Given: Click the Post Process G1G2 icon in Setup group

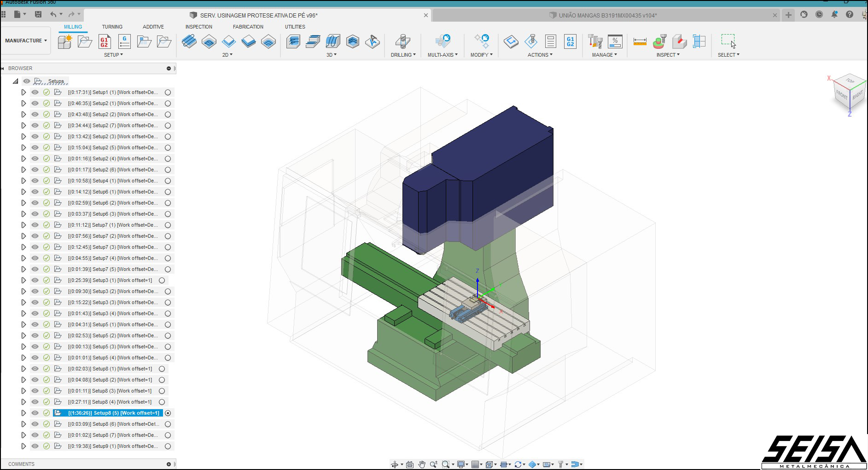Looking at the screenshot, I should tap(105, 41).
